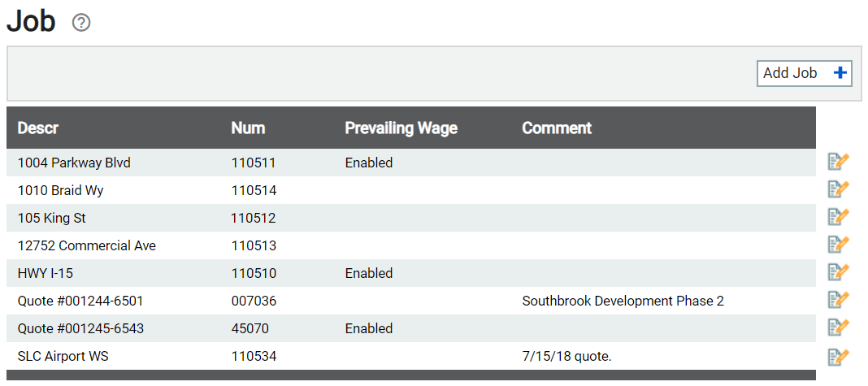Click the Add Job button
Screen dimensions: 868x386
[805, 73]
